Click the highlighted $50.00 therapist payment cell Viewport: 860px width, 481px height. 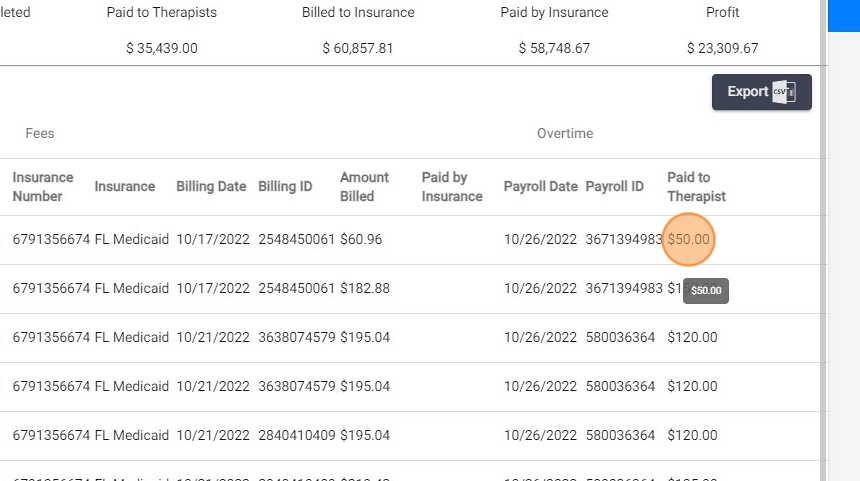click(688, 240)
